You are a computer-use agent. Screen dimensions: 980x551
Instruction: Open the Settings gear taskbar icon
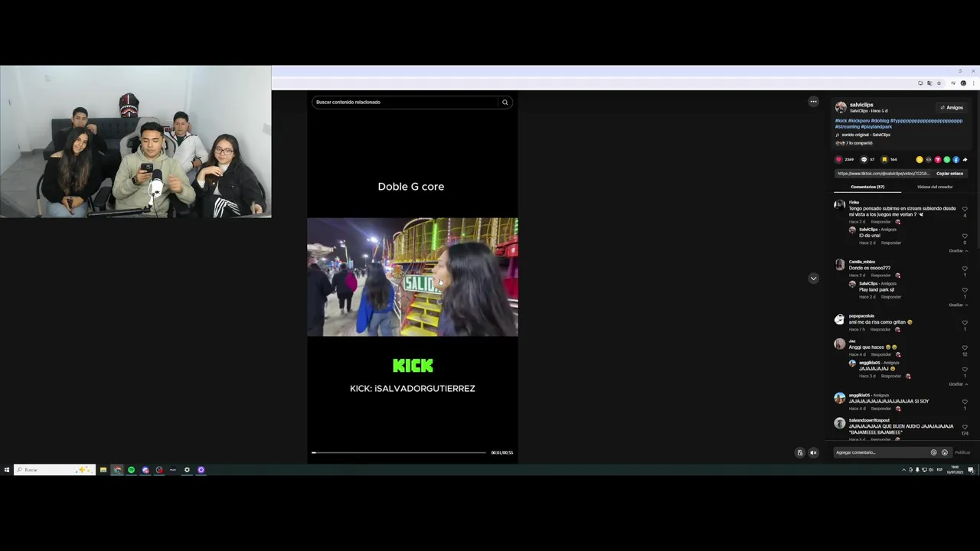[x=187, y=470]
